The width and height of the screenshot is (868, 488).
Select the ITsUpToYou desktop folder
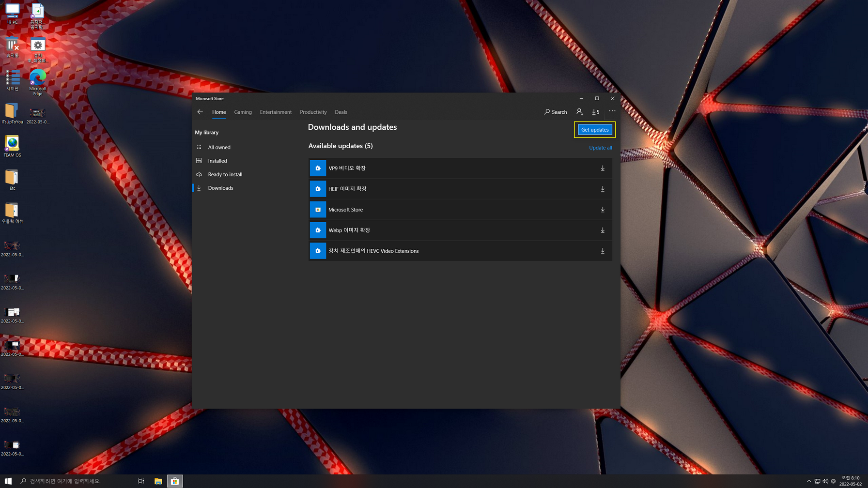[12, 114]
